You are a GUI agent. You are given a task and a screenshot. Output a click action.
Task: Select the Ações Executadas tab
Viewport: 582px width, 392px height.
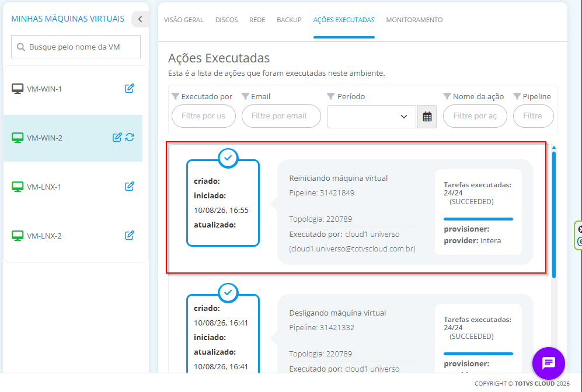344,20
